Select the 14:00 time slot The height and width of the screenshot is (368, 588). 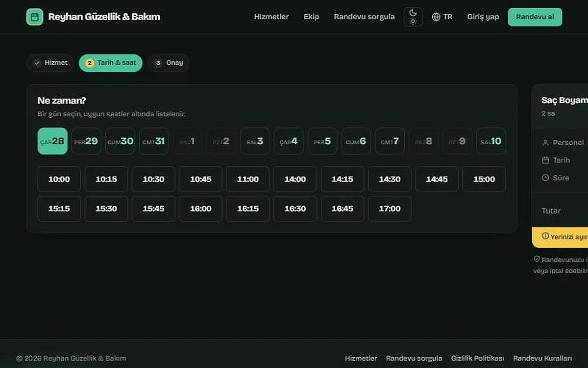coord(295,179)
